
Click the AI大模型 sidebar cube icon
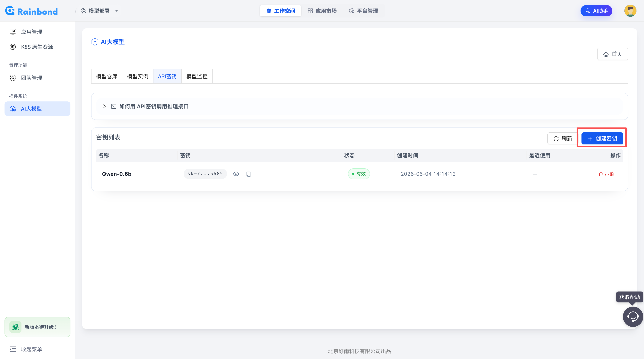13,109
